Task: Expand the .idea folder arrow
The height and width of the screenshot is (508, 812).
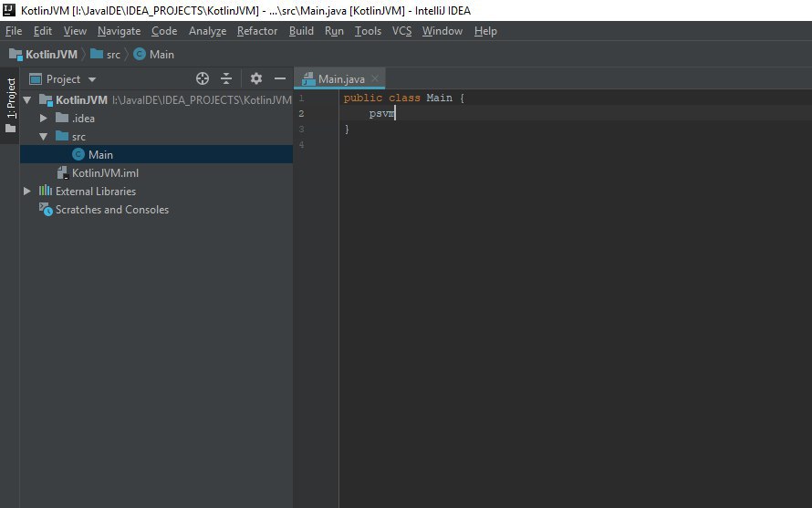Action: point(44,118)
